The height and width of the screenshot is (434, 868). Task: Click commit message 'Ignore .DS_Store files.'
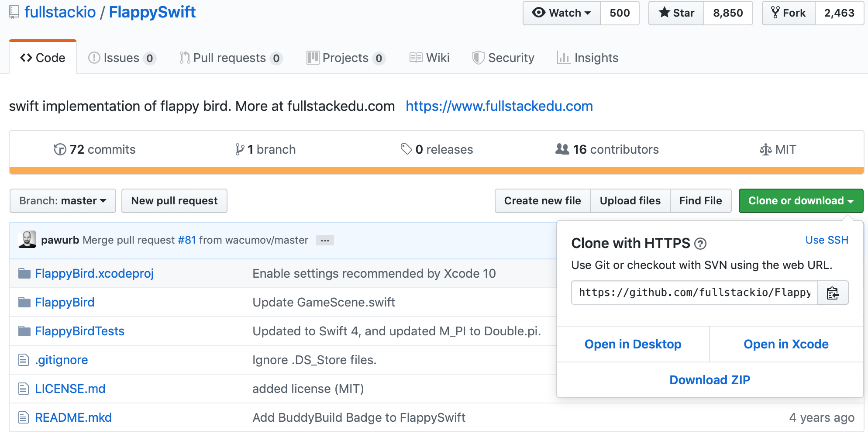point(314,360)
